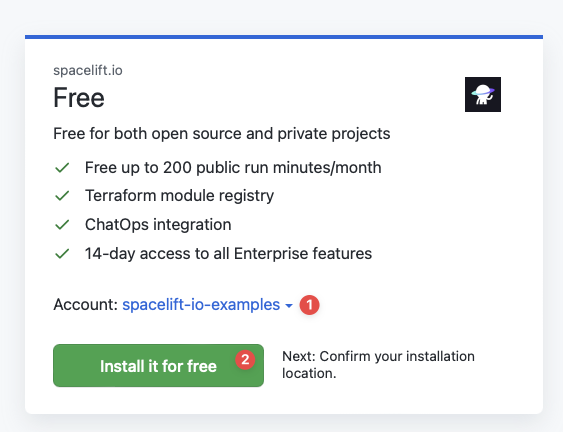
Task: Click the red number 1 badge
Action: tap(309, 305)
